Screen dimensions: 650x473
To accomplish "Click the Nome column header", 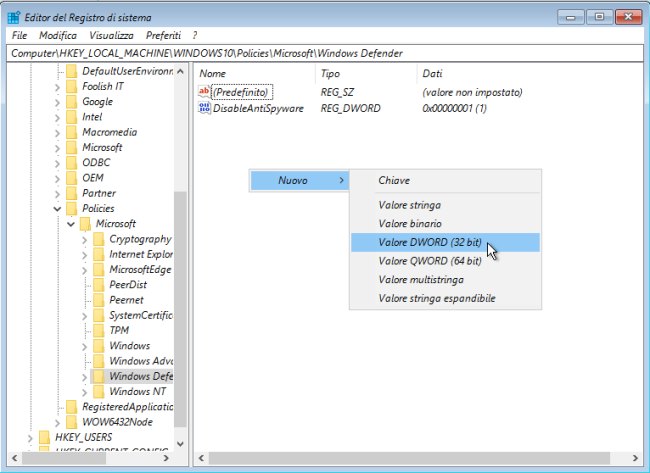I will coord(255,73).
